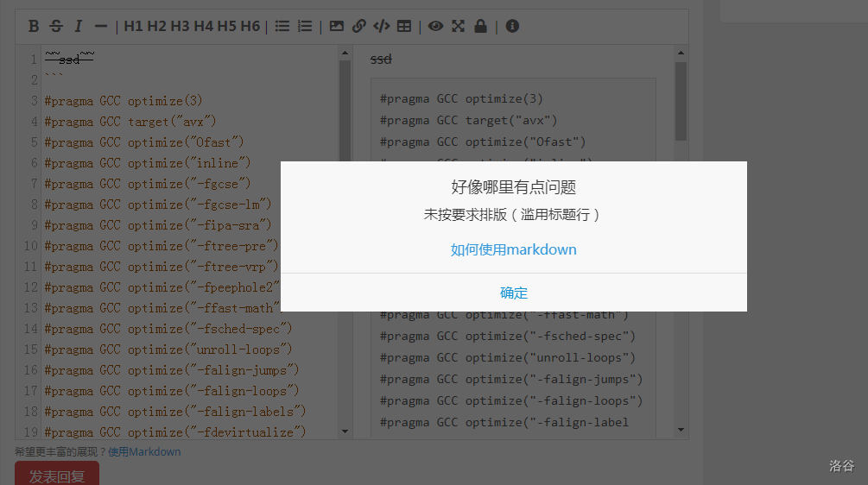Image resolution: width=868 pixels, height=485 pixels.
Task: Insert table icon
Action: pos(404,26)
